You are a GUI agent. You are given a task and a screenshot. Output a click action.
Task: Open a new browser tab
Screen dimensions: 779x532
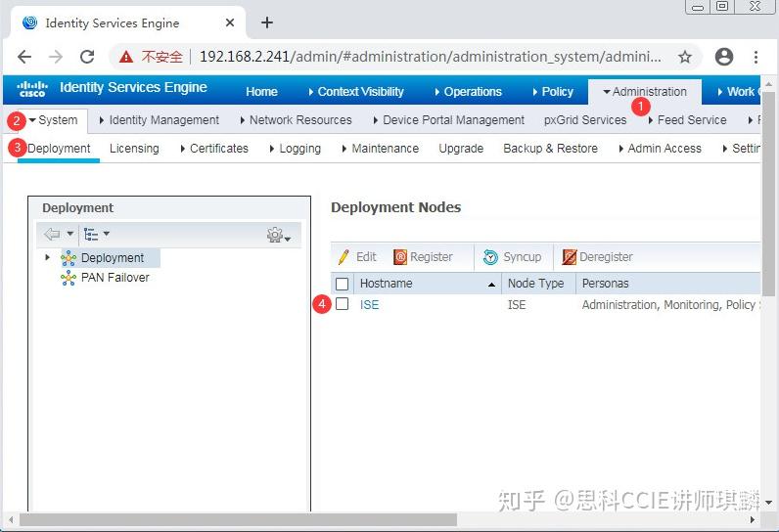(x=267, y=22)
